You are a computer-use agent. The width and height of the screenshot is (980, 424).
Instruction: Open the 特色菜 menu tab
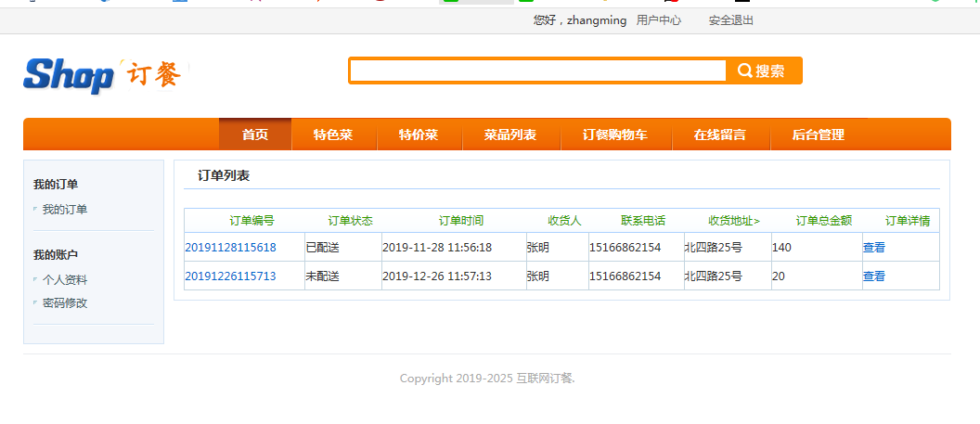coord(333,135)
